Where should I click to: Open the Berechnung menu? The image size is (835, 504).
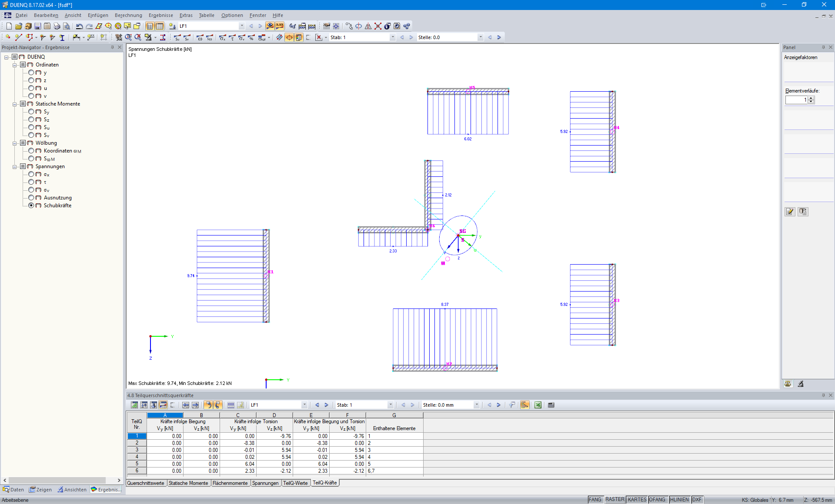(128, 15)
